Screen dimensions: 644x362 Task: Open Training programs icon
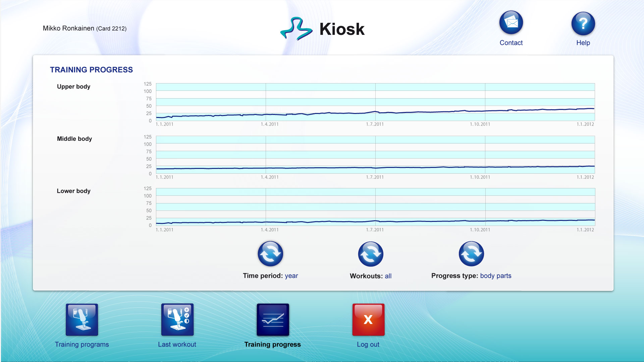tap(82, 319)
